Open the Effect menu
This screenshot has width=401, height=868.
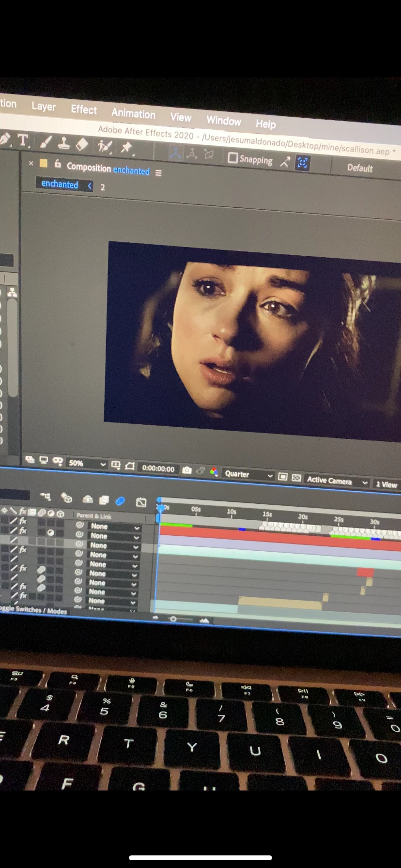(x=84, y=109)
